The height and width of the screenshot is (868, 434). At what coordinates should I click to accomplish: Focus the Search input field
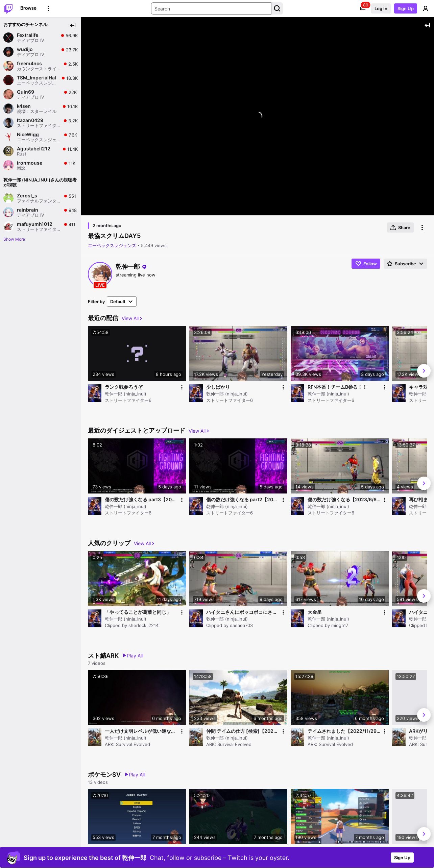pyautogui.click(x=211, y=8)
